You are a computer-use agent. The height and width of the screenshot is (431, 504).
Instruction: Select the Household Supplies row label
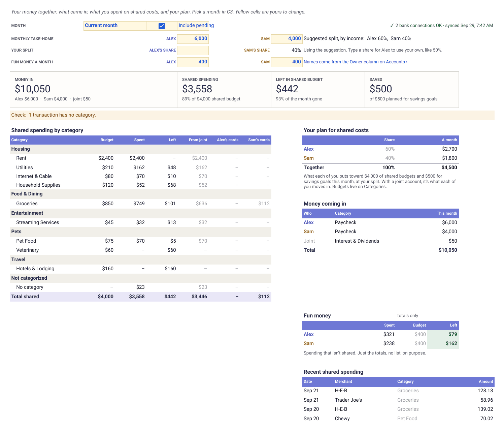(x=38, y=185)
